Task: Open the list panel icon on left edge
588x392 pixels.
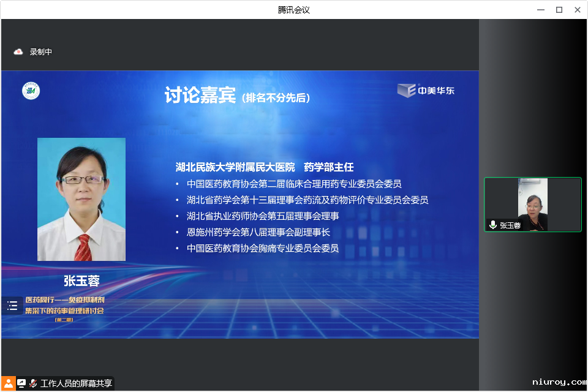Action: tap(12, 306)
